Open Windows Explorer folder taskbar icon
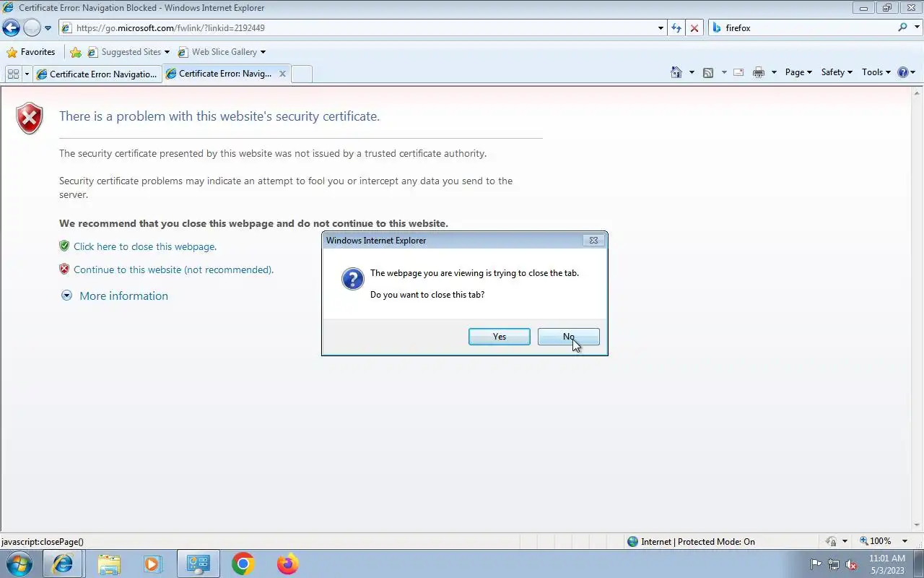Viewport: 924px width, 578px height. (108, 564)
